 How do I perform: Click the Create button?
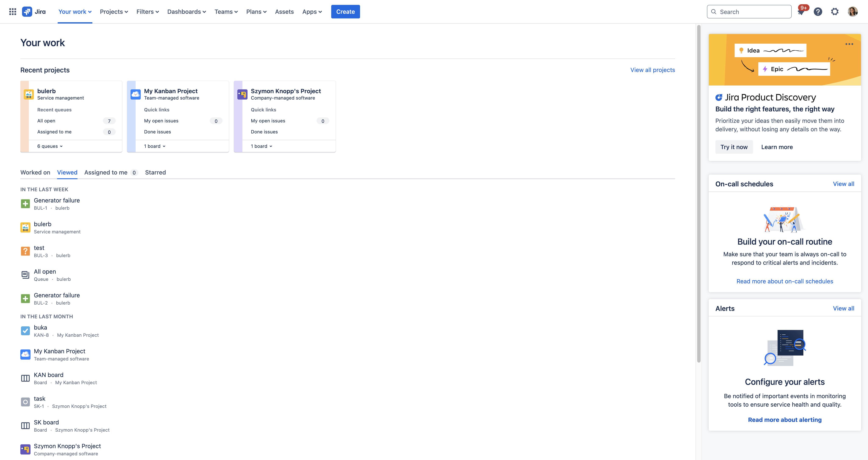point(345,12)
